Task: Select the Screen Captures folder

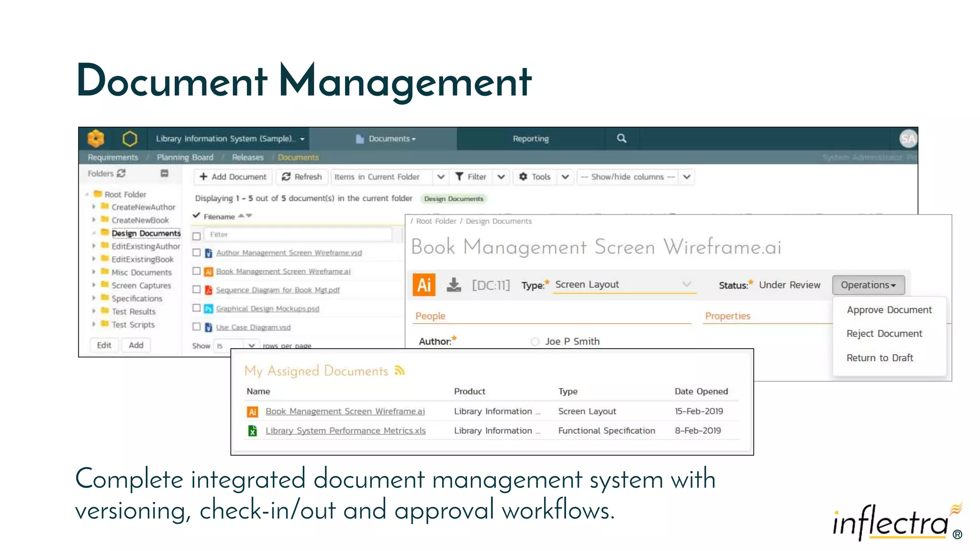Action: point(141,285)
